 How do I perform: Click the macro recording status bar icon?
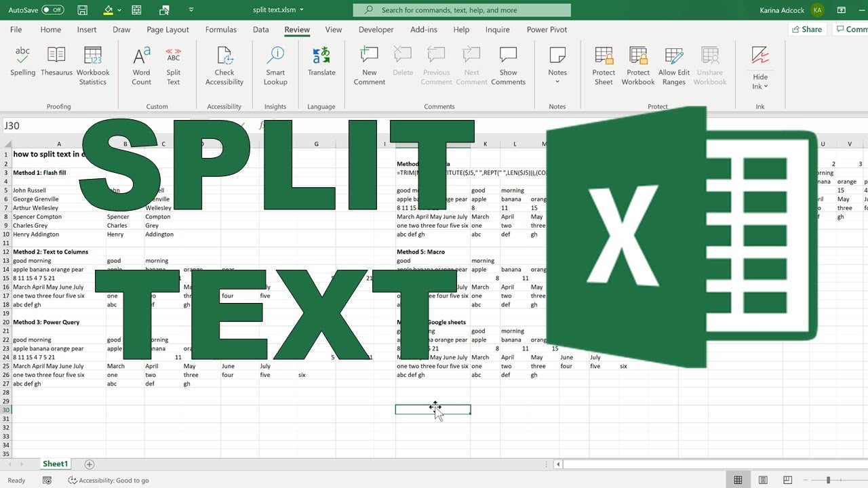click(x=47, y=481)
